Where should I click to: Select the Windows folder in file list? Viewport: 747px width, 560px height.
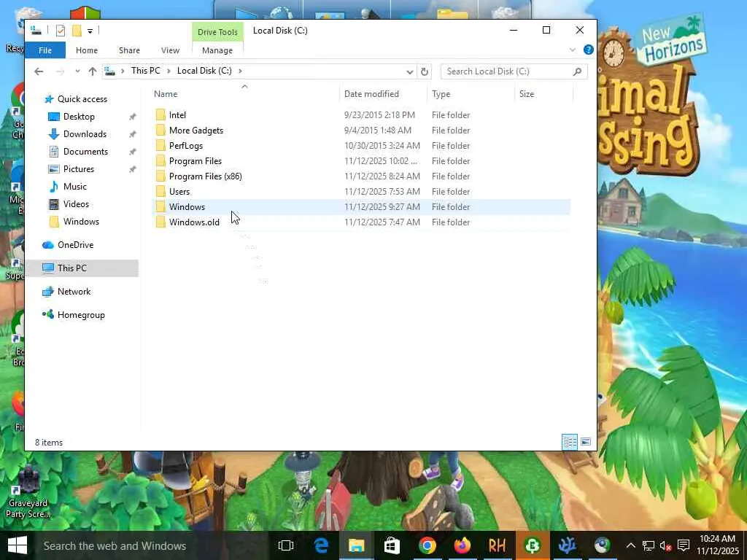[x=361, y=206]
